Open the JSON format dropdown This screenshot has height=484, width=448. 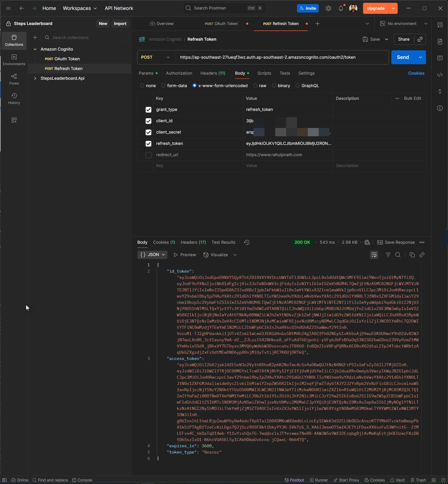pyautogui.click(x=152, y=255)
